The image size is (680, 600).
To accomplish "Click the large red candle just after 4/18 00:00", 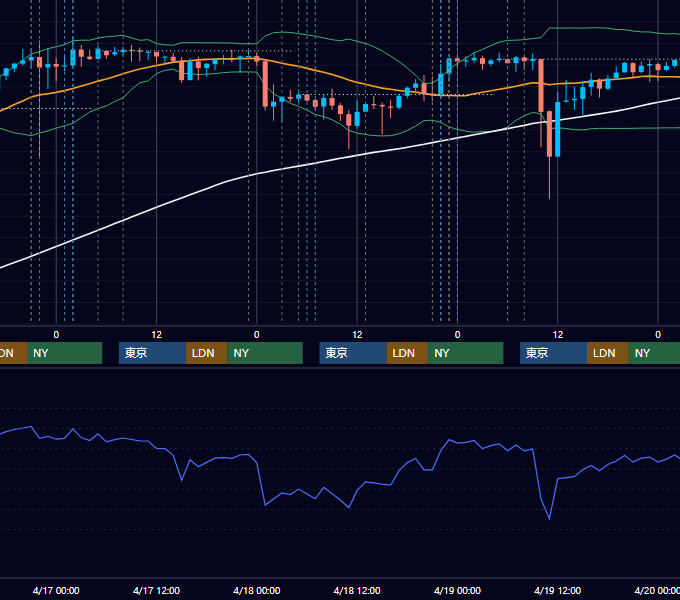I will [x=265, y=84].
